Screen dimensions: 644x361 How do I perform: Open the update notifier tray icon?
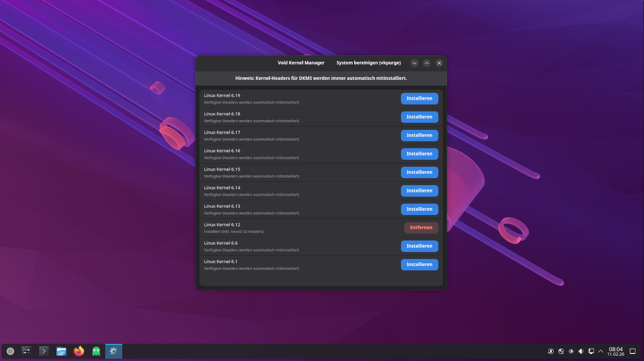pyautogui.click(x=551, y=351)
